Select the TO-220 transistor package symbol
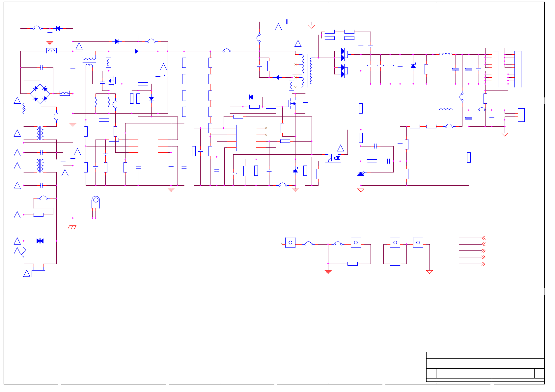Image resolution: width=555 pixels, height=392 pixels. (x=96, y=207)
